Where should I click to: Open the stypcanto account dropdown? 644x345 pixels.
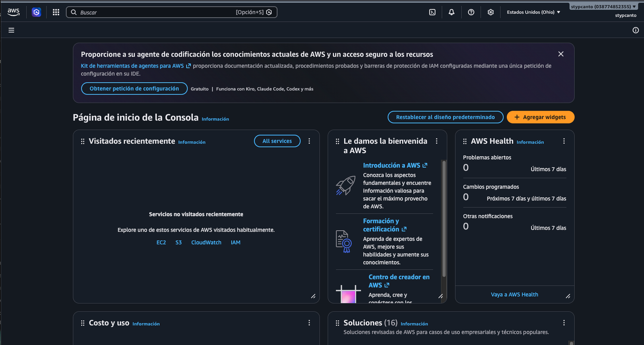point(603,6)
